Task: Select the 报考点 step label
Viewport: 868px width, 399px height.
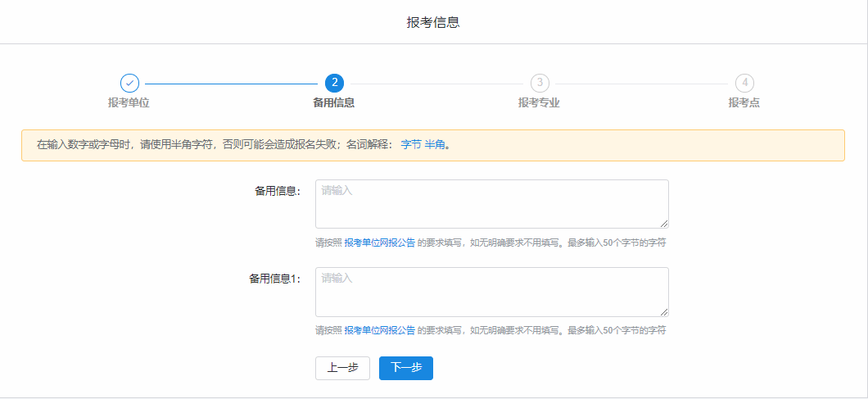Action: [744, 103]
